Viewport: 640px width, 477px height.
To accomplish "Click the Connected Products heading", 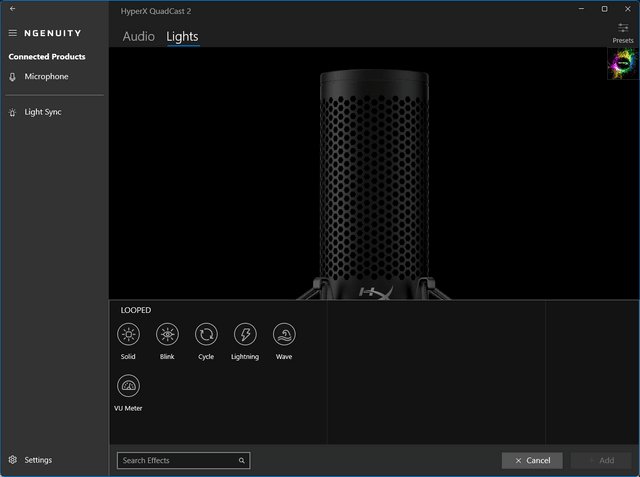I will [x=47, y=57].
